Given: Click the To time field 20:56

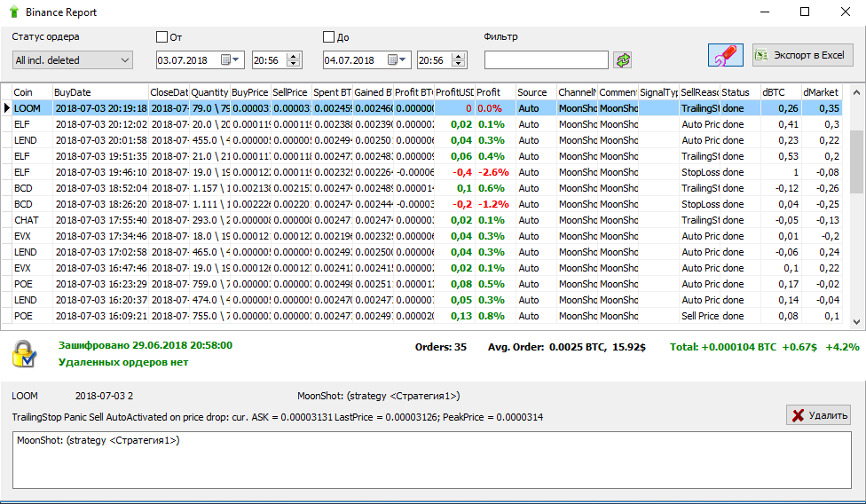Looking at the screenshot, I should point(434,59).
